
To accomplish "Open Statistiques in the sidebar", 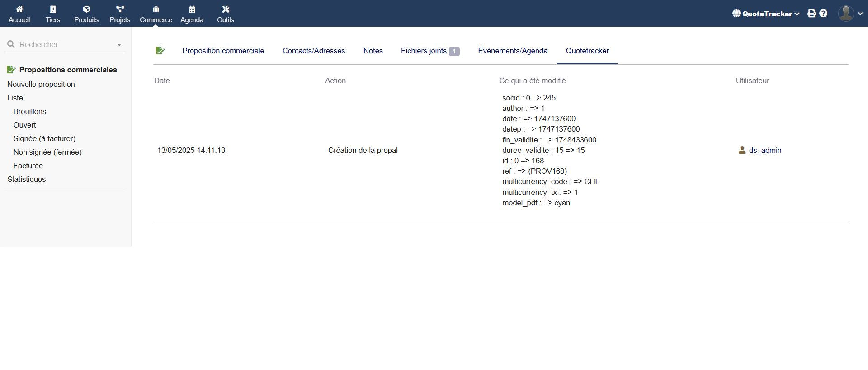I will click(26, 180).
